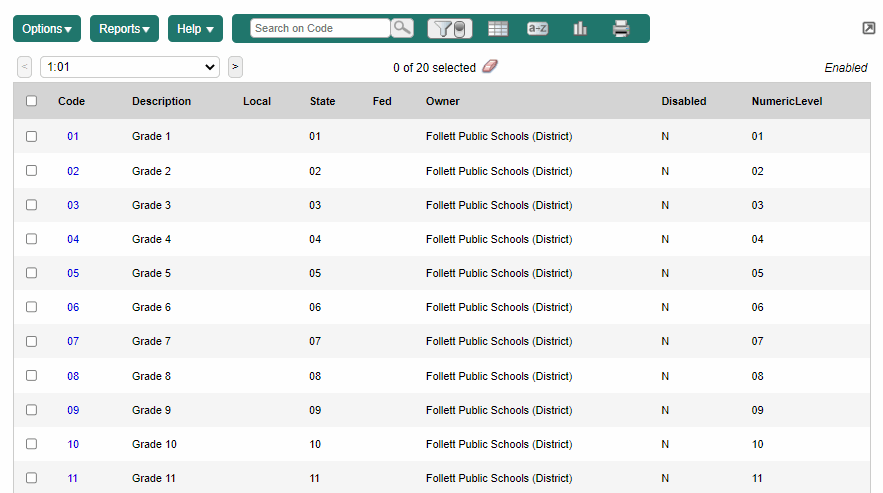The width and height of the screenshot is (883, 493).
Task: Click NumericLevel '09' cell
Action: point(757,410)
